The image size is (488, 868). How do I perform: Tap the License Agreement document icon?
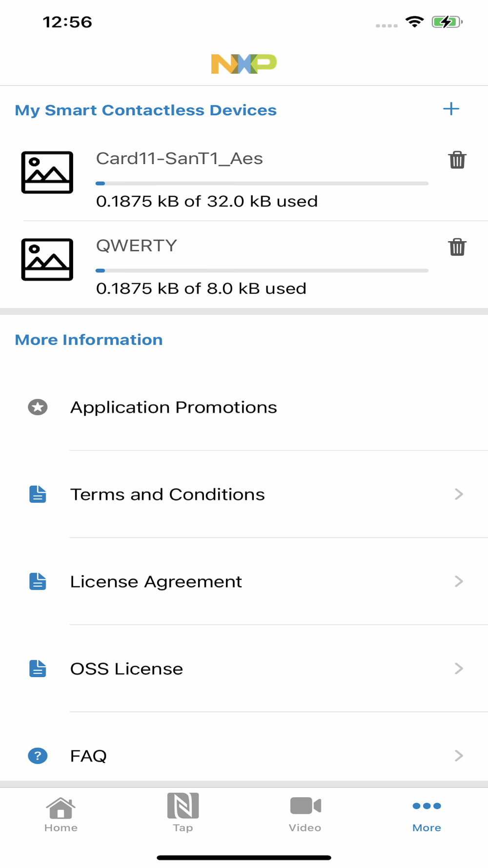click(38, 581)
